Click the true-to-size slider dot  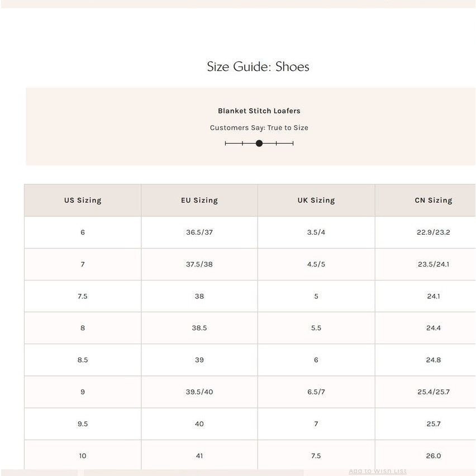click(x=259, y=144)
